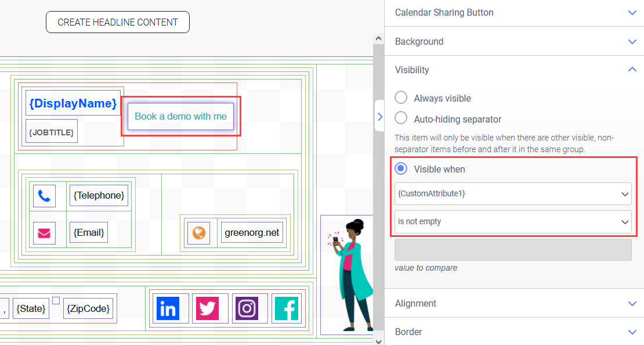The image size is (644, 345).
Task: Select the Visible when radio button
Action: click(x=401, y=170)
